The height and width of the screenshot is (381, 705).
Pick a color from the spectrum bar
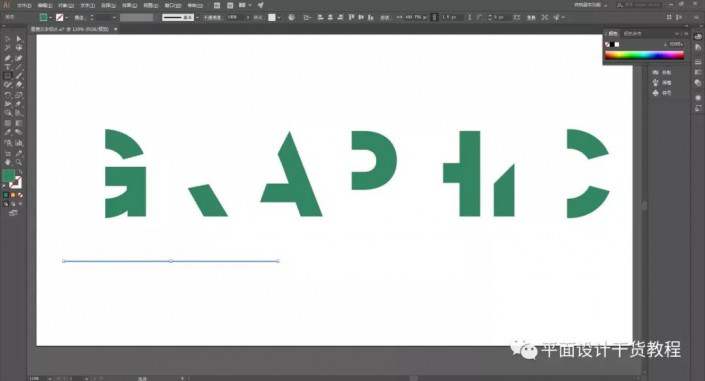(x=644, y=55)
